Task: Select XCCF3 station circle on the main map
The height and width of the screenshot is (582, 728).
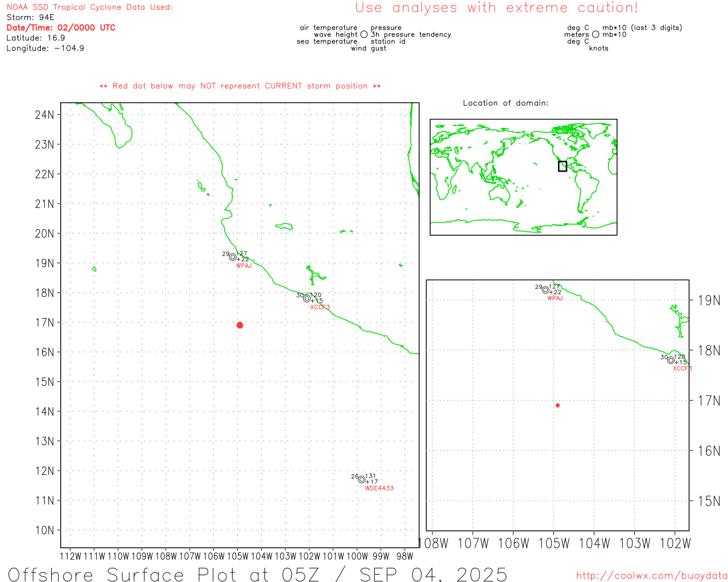Action: (x=307, y=298)
